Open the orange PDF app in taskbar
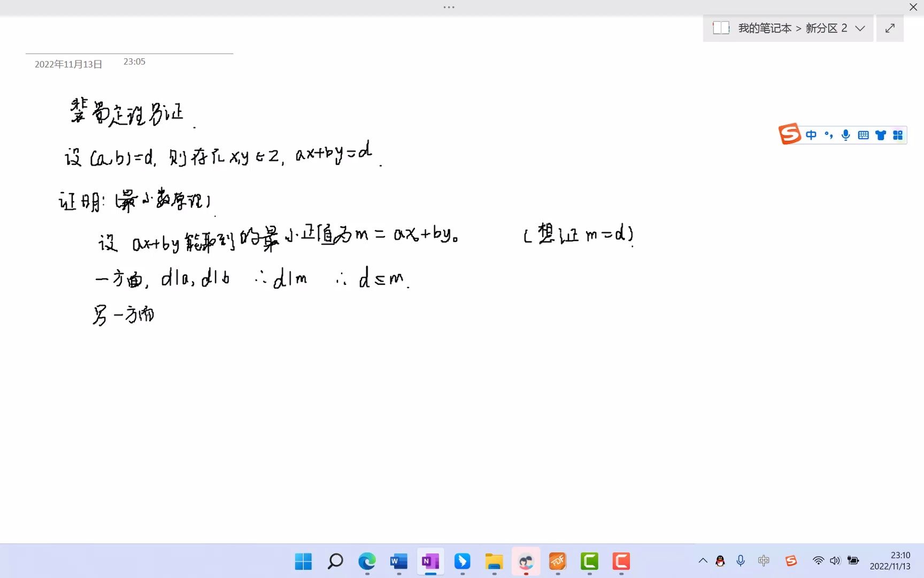 pyautogui.click(x=558, y=561)
